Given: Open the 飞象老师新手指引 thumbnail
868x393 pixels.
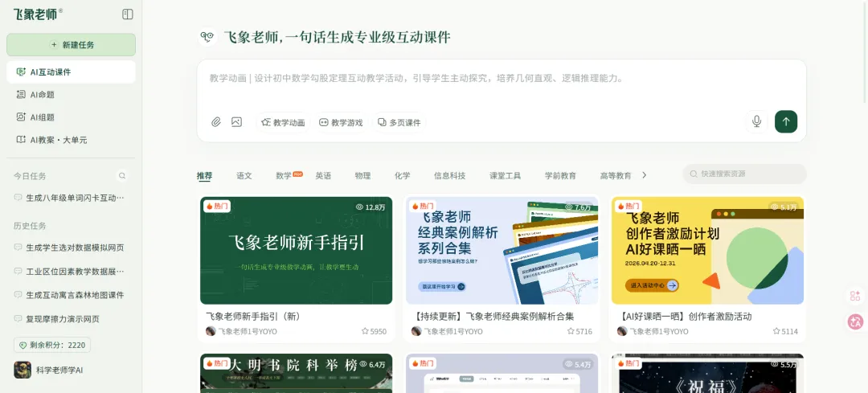Looking at the screenshot, I should tap(296, 251).
